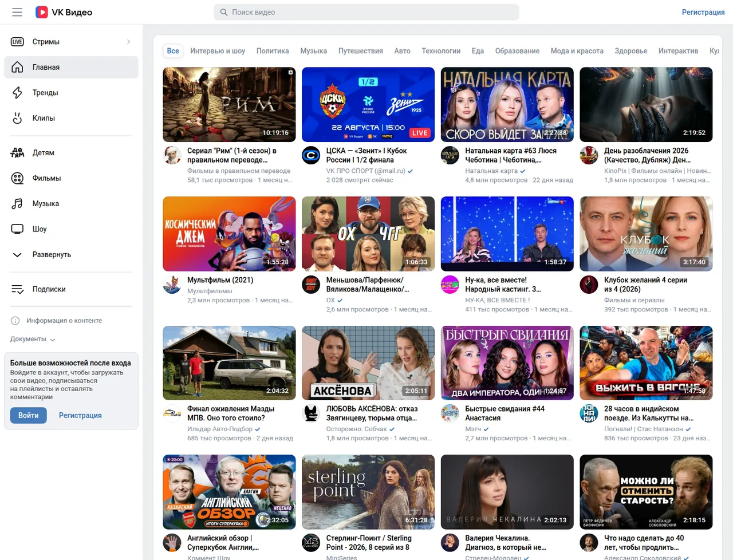The image size is (733, 560).
Task: Click the title "Английский обзор | Суперкубок Англии,..."
Action: tap(223, 543)
